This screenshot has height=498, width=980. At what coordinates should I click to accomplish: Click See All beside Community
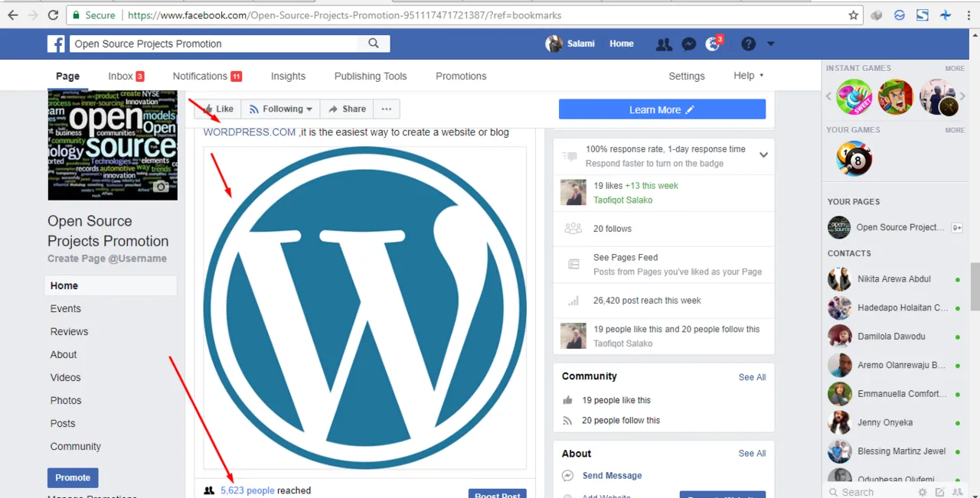(x=752, y=377)
